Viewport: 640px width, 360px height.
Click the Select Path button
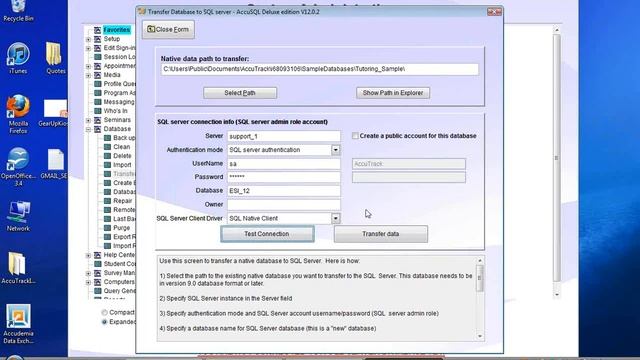tap(240, 93)
